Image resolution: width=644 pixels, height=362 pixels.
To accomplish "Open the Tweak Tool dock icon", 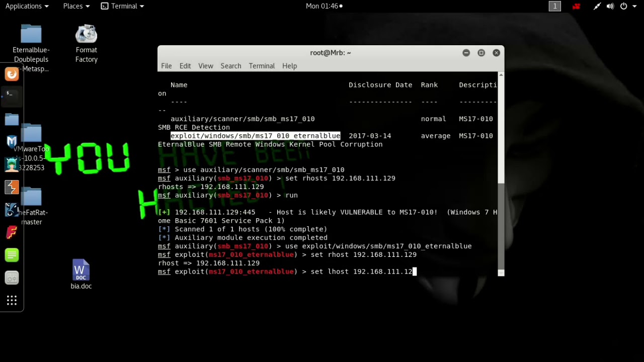I will pyautogui.click(x=12, y=278).
